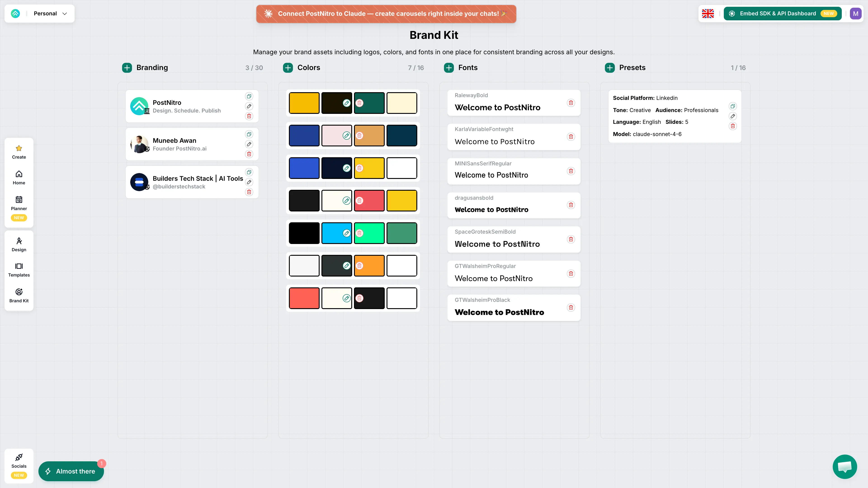
Task: Open Design in the sidebar
Action: point(19,244)
